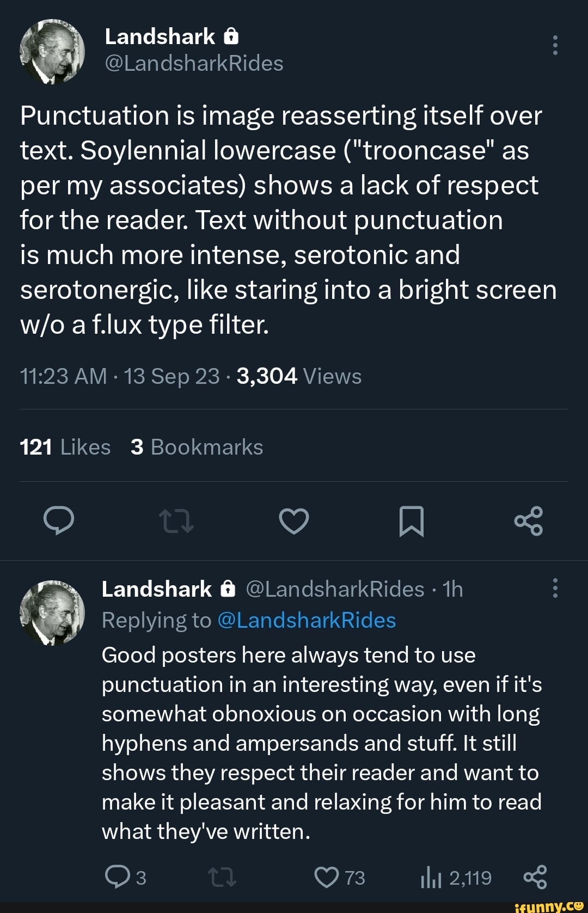Screen dimensions: 588x913
Task: Share the main tweet
Action: [x=529, y=521]
